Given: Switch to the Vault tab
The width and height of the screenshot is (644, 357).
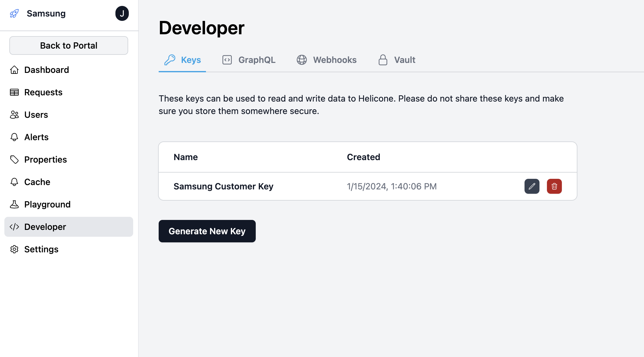Looking at the screenshot, I should click(397, 60).
